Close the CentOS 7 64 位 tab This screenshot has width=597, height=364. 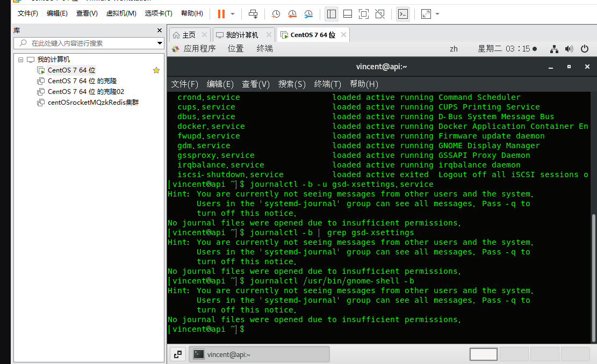[x=343, y=34]
